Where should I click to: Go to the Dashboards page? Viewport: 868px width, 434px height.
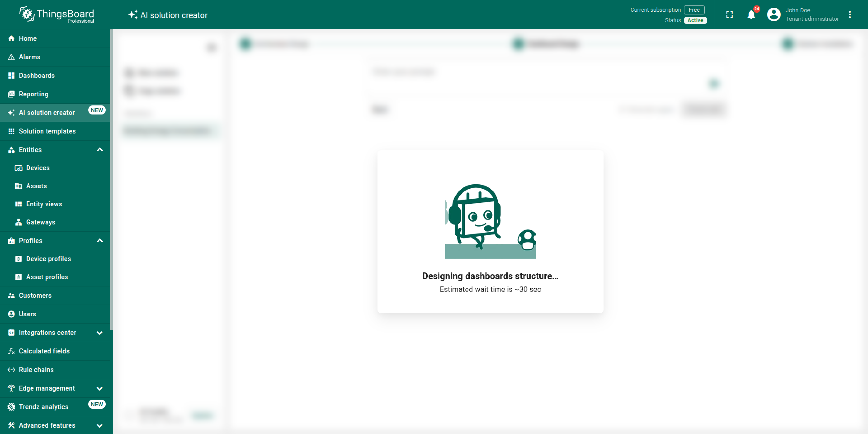36,76
